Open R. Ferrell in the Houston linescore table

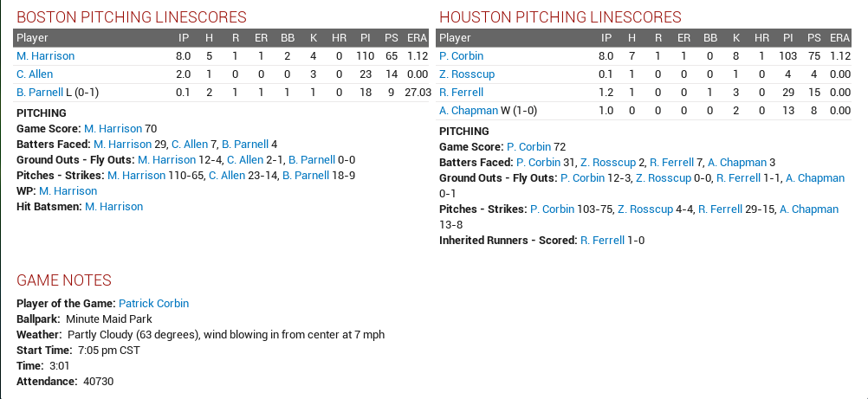461,93
